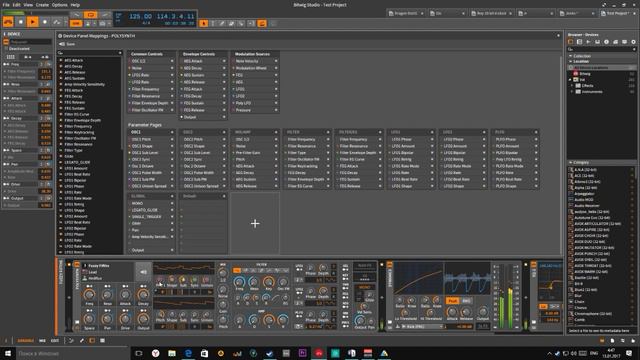Click the file panel icon in bottom right

click(612, 340)
